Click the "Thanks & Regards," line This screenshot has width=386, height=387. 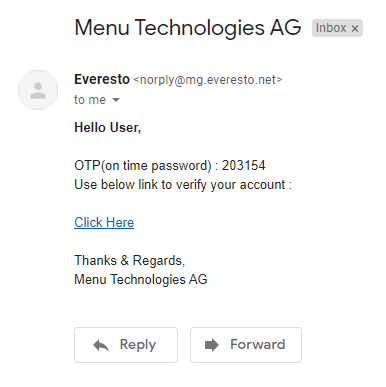pyautogui.click(x=130, y=260)
